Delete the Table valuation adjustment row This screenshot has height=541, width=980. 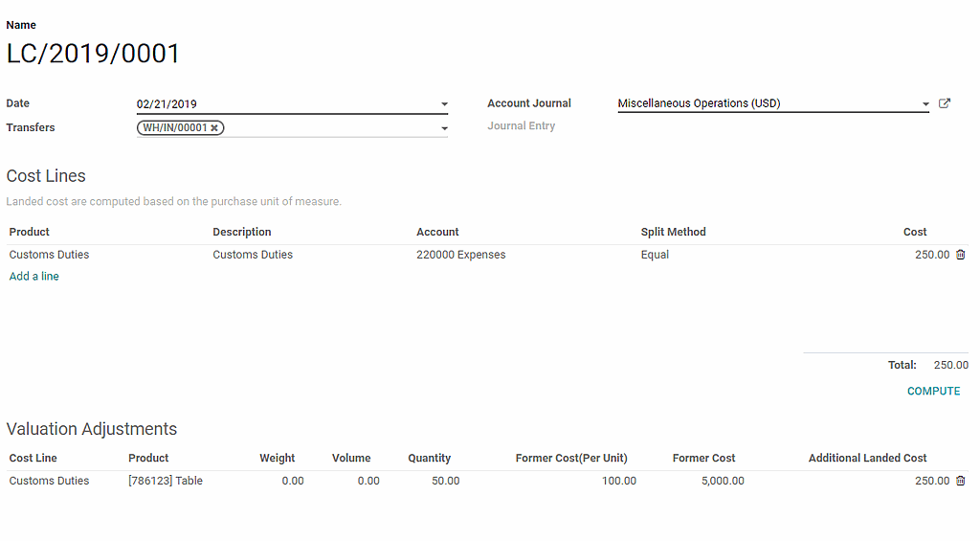click(x=961, y=481)
